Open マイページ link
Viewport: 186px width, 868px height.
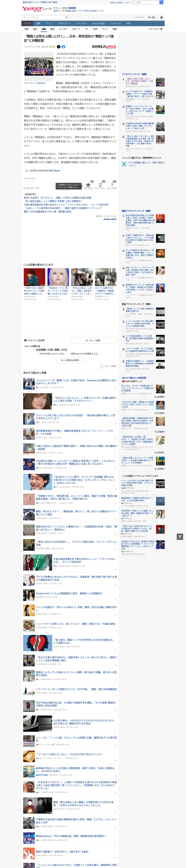click(139, 17)
